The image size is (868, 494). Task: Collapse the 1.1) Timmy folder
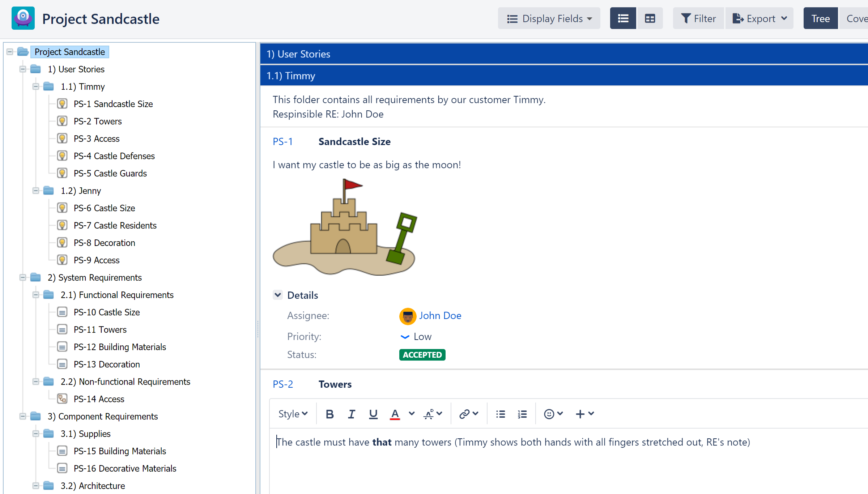point(36,86)
